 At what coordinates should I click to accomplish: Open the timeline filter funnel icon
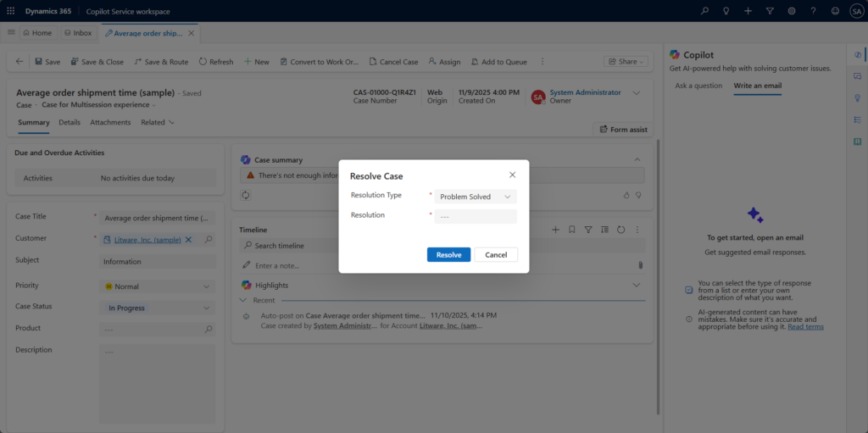[x=588, y=230]
